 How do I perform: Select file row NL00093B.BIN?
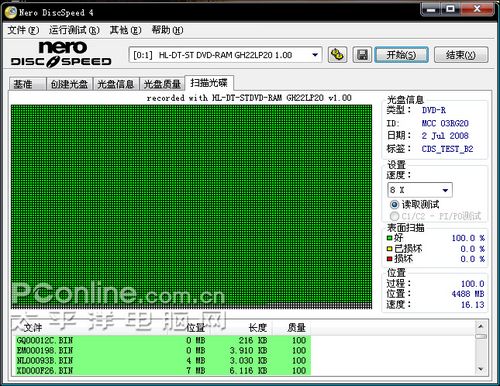[x=162, y=360]
